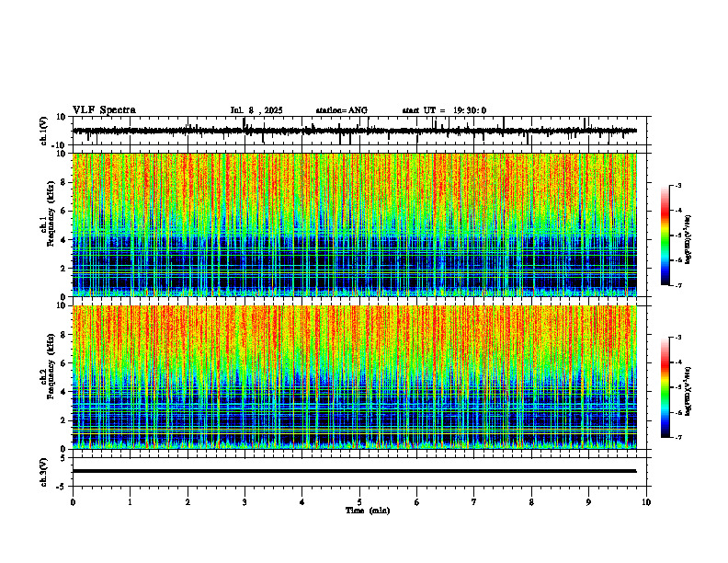Click time axis tick label "7"
The height and width of the screenshot is (563, 728).
pos(474,502)
